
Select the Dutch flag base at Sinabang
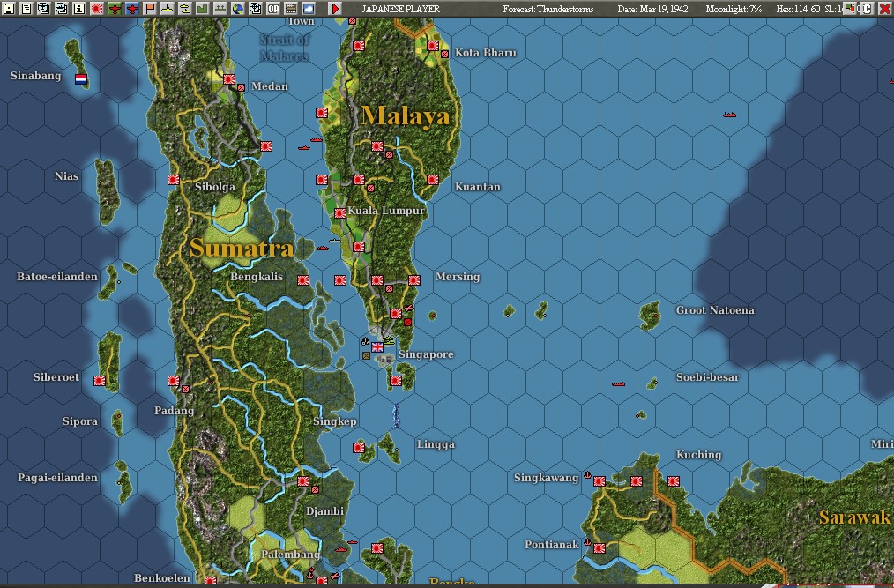81,78
